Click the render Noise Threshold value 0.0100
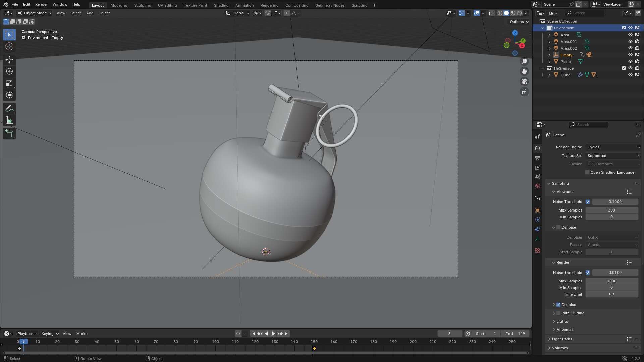The height and width of the screenshot is (362, 644). tap(615, 273)
